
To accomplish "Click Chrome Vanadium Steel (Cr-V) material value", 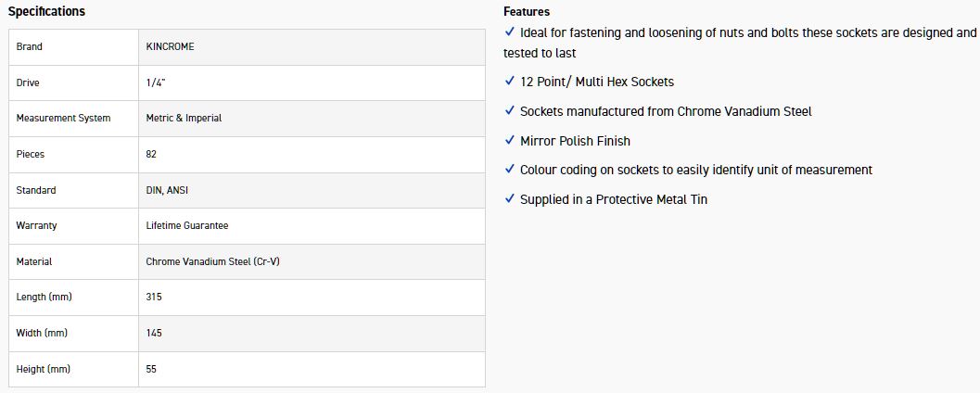I will coord(213,261).
